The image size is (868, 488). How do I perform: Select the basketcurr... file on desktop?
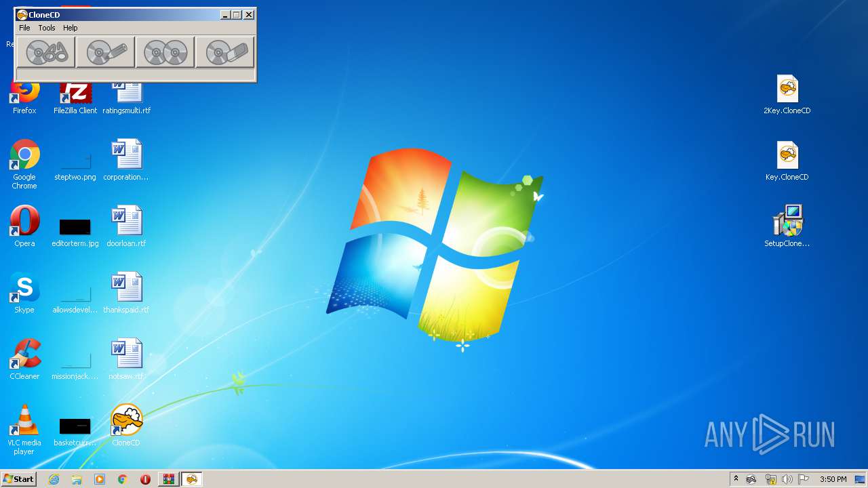(x=75, y=431)
